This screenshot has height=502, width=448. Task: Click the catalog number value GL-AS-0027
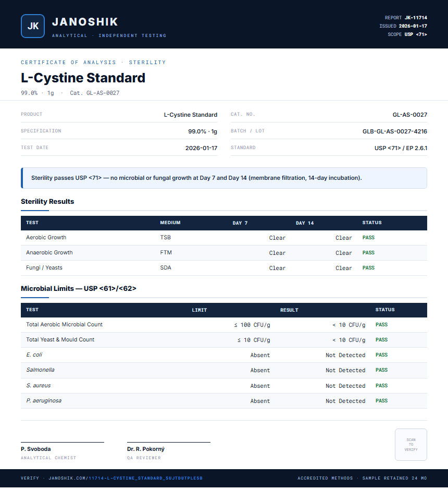410,115
